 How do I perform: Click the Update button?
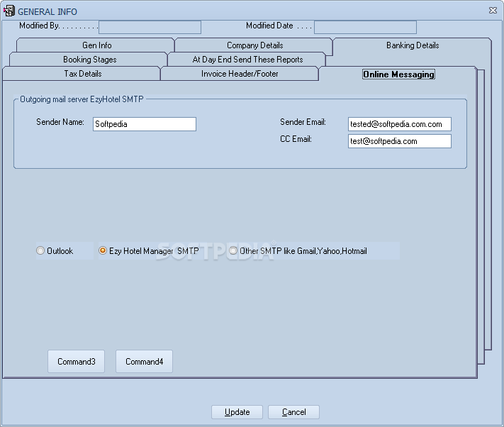(237, 412)
